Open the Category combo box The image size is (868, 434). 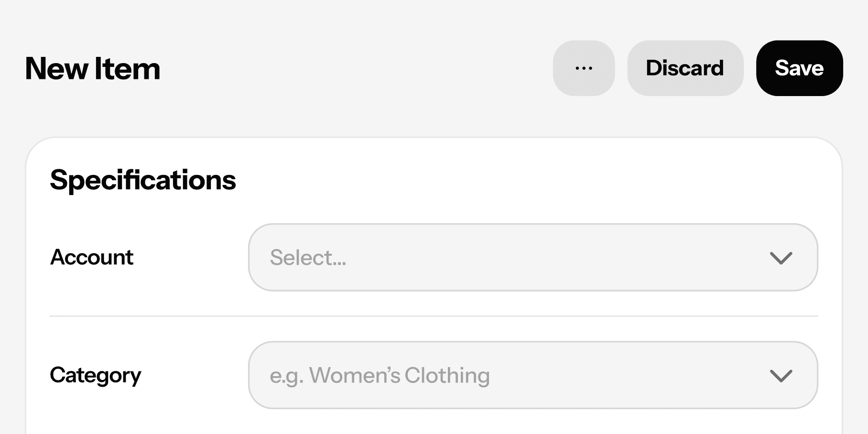532,375
